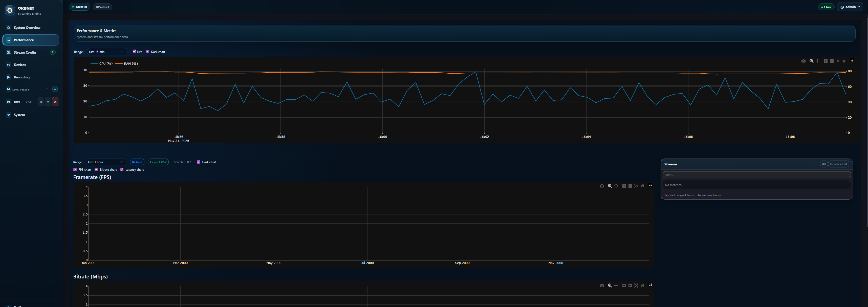The image size is (868, 307).
Task: Reset axes on the Framerate chart
Action: point(642,186)
